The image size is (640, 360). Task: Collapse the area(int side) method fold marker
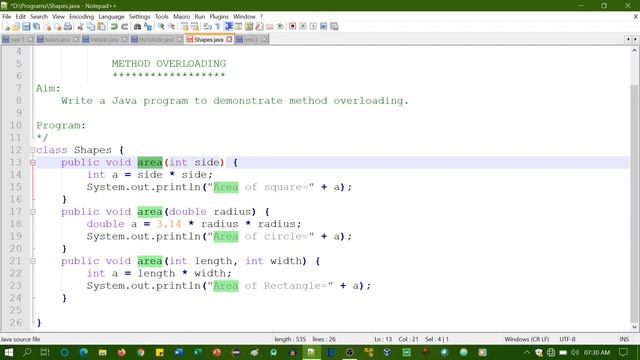[x=33, y=162]
